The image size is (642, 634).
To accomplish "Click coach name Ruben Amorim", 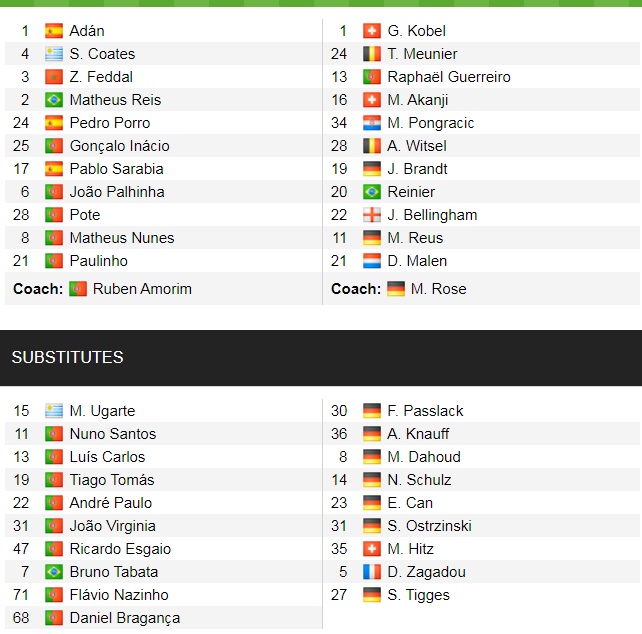I will point(142,289).
